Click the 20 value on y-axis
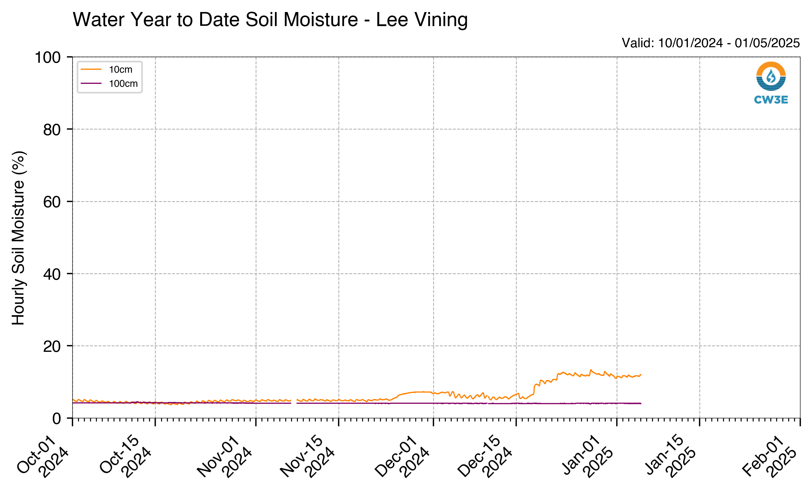 coord(52,346)
